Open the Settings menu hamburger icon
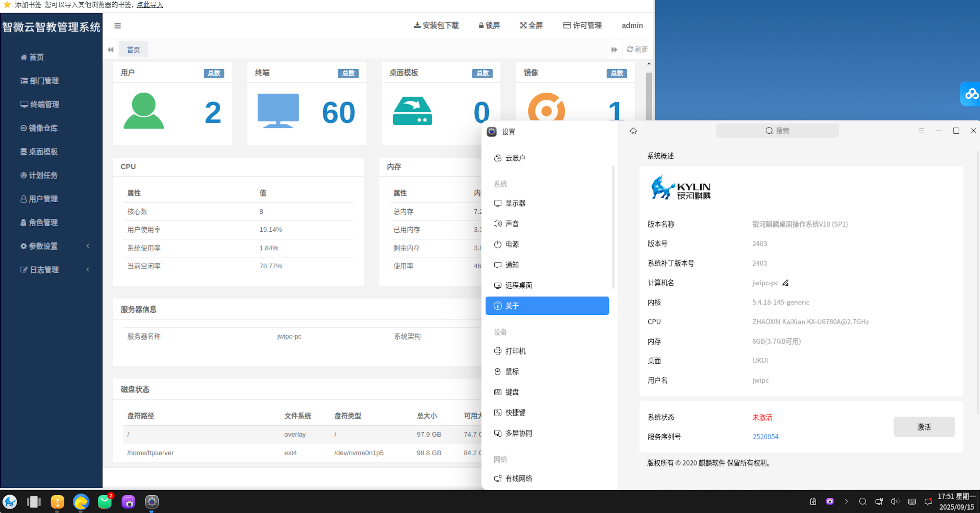980x513 pixels. (x=921, y=131)
